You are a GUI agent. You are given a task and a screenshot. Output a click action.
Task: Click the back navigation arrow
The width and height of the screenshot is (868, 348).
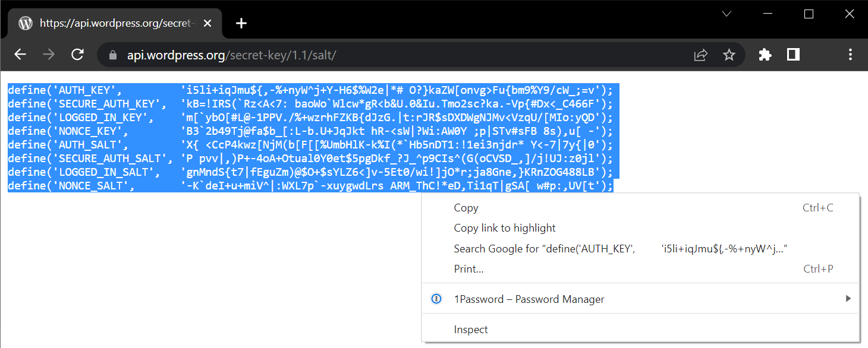coord(20,55)
